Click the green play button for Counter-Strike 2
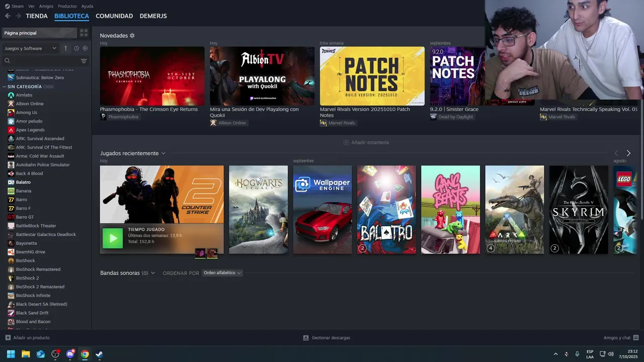Viewport: 644px width, 362px height. [113, 238]
